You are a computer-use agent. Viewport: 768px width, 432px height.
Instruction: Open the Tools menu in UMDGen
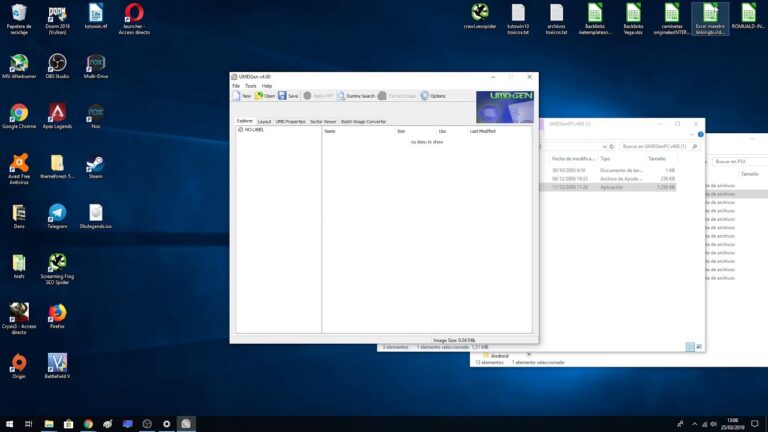click(250, 86)
